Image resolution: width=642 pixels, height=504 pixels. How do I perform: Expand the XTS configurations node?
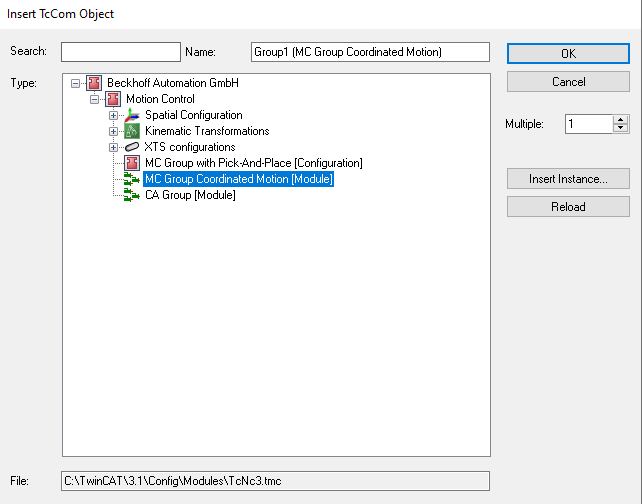pos(113,147)
